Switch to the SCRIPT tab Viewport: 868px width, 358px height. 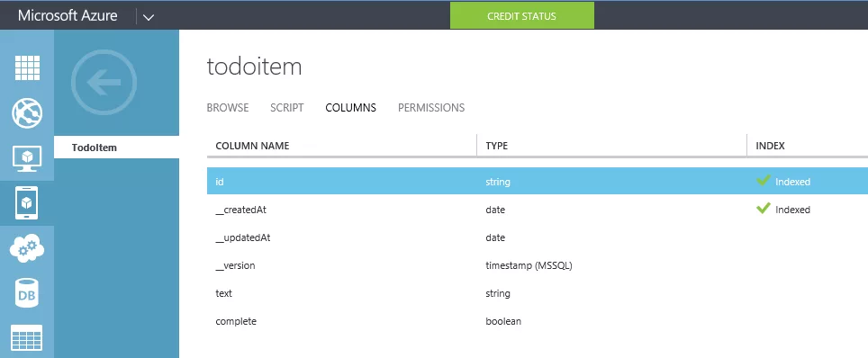click(x=286, y=107)
